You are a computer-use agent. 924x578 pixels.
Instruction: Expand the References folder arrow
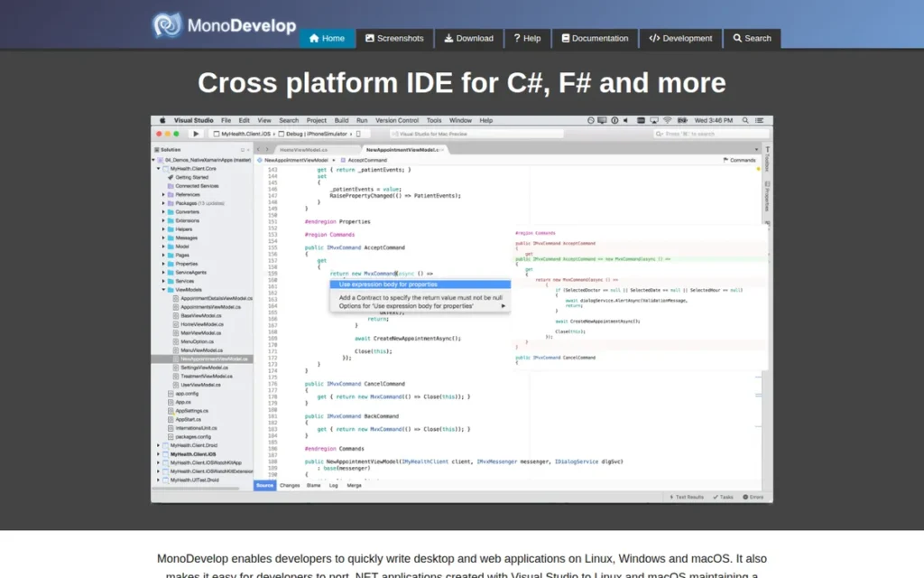[x=164, y=195]
